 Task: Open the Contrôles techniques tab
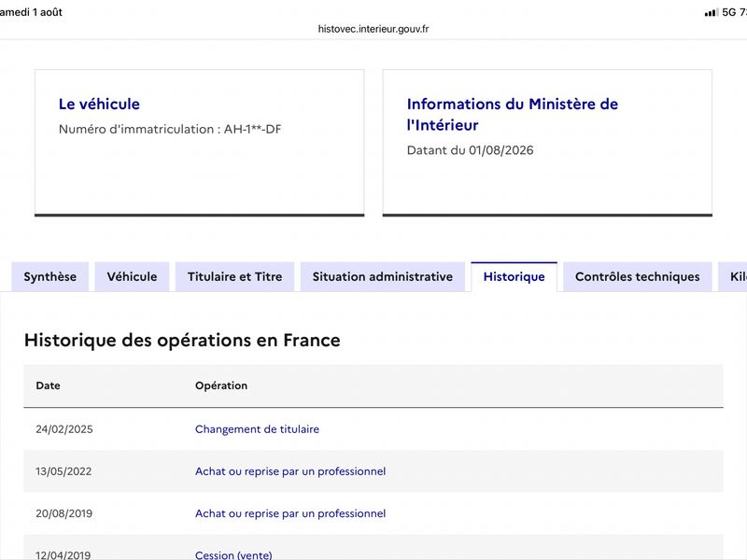(638, 276)
